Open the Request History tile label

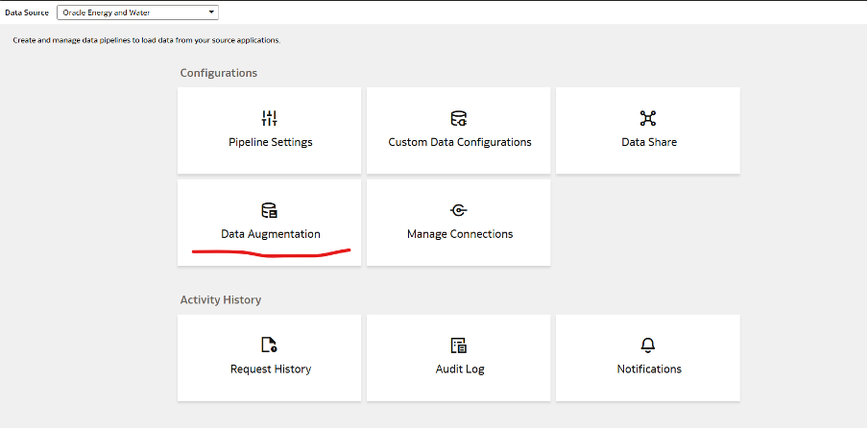pos(270,369)
